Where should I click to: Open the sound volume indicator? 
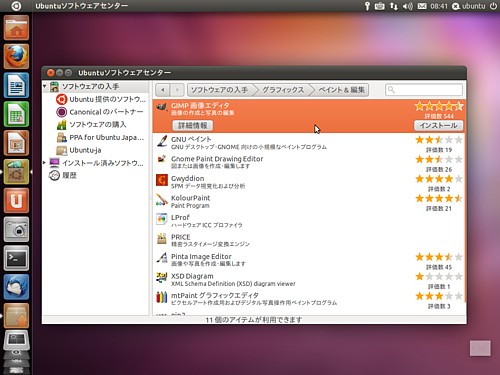coord(407,6)
